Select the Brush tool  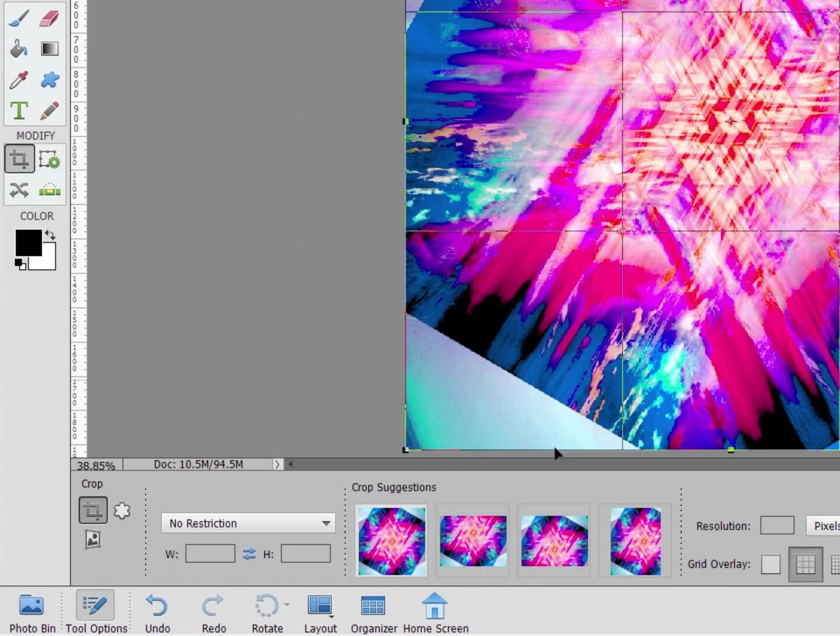point(19,18)
